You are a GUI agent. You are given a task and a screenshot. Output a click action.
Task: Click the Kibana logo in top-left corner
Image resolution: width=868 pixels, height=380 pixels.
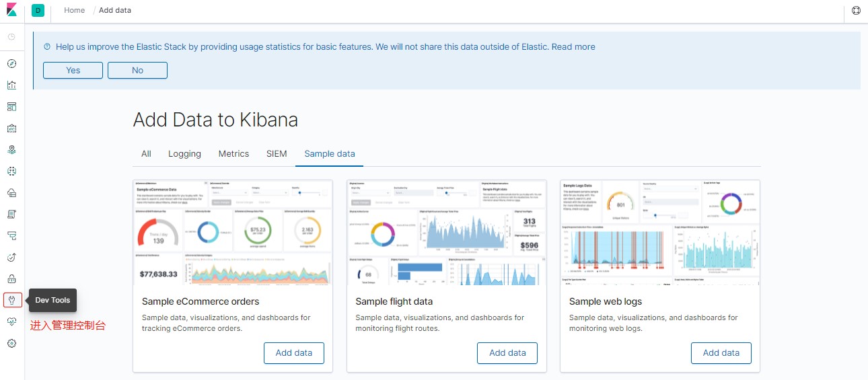[11, 10]
